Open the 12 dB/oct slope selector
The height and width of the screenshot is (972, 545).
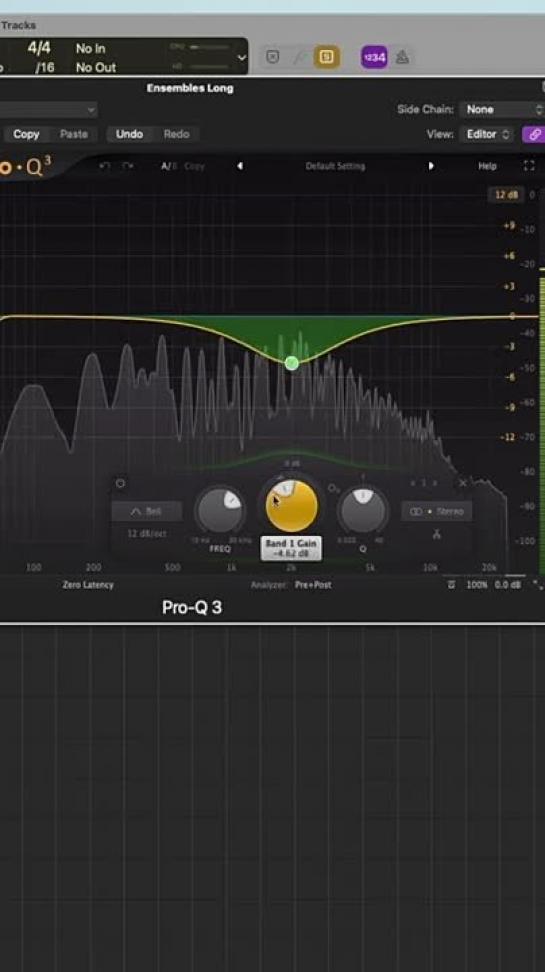tap(146, 534)
